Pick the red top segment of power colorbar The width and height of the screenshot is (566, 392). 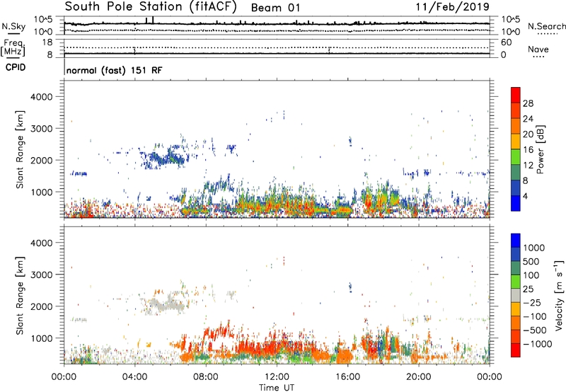point(516,95)
